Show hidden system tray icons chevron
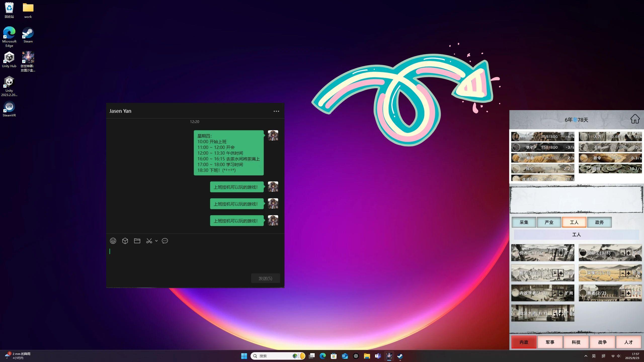 (x=586, y=356)
